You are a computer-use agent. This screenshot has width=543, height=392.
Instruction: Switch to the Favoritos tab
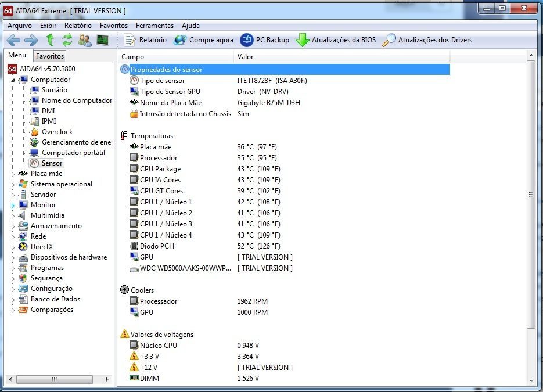(50, 56)
